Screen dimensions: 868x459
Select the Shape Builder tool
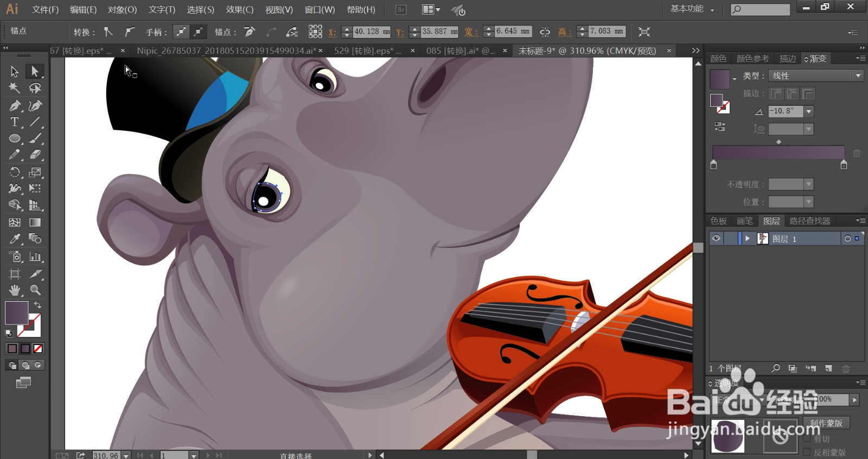pyautogui.click(x=15, y=205)
